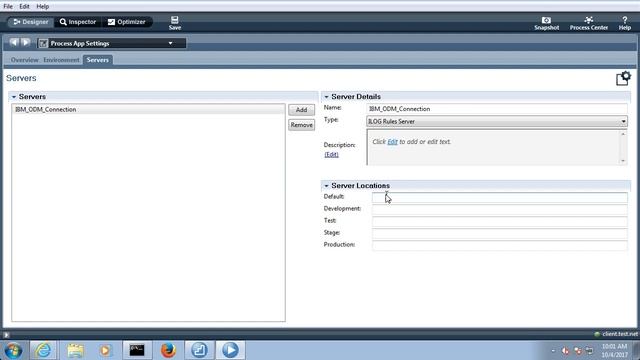Viewport: 640px width, 360px height.
Task: Select the Servers tab
Action: [x=98, y=60]
